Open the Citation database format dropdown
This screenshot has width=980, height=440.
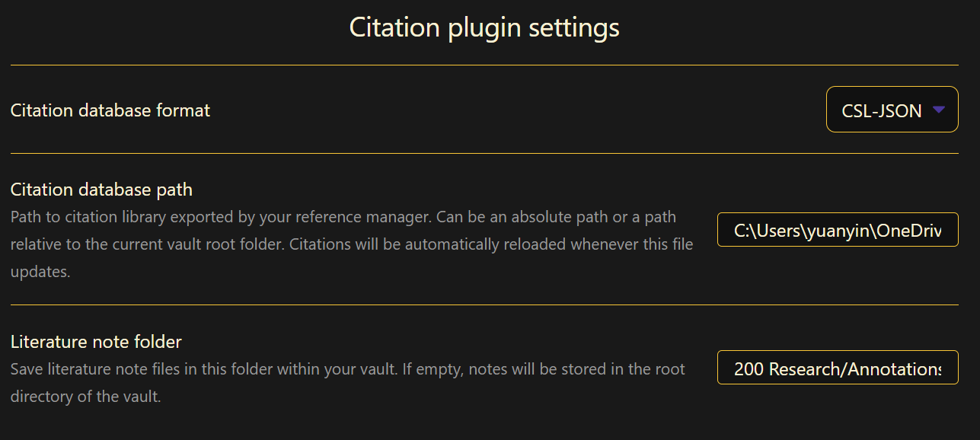[891, 110]
